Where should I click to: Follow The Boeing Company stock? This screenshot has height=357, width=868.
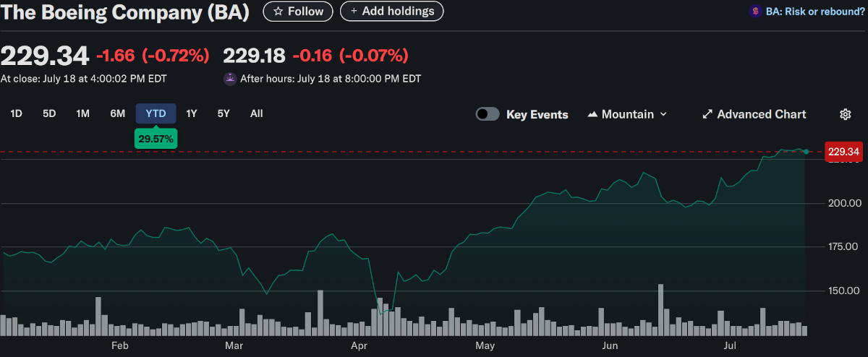coord(298,12)
